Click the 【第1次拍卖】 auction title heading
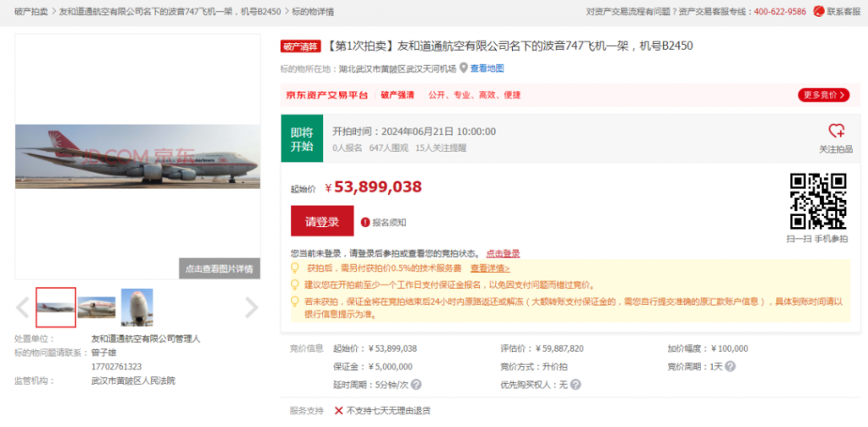868x427 pixels. (509, 46)
